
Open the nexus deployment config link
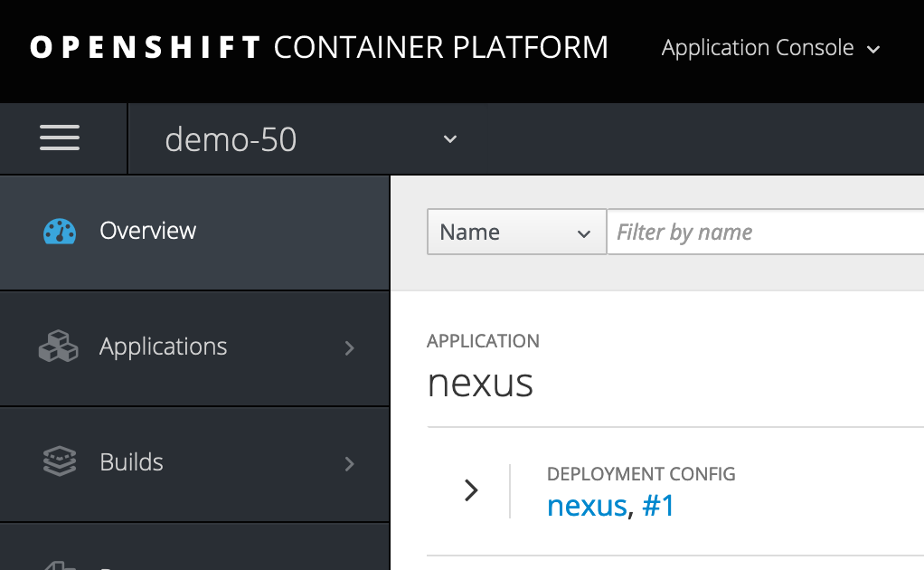(x=587, y=506)
